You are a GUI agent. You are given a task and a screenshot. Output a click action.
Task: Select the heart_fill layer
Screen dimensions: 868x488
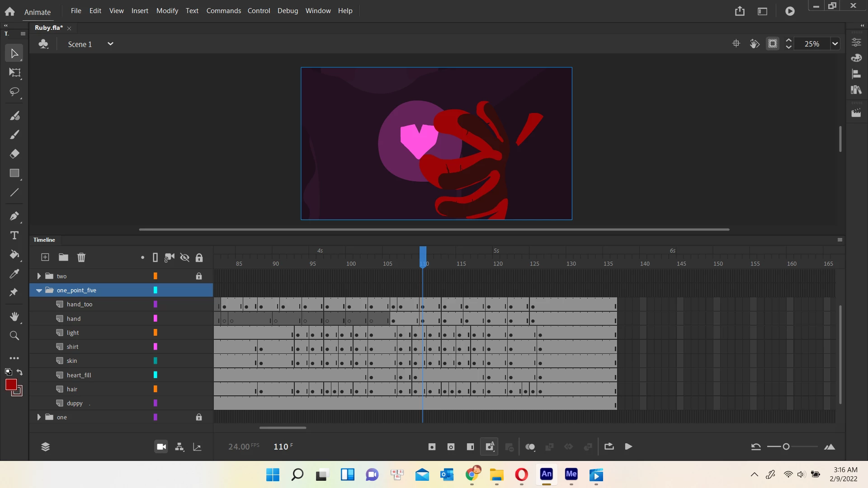[x=79, y=375]
